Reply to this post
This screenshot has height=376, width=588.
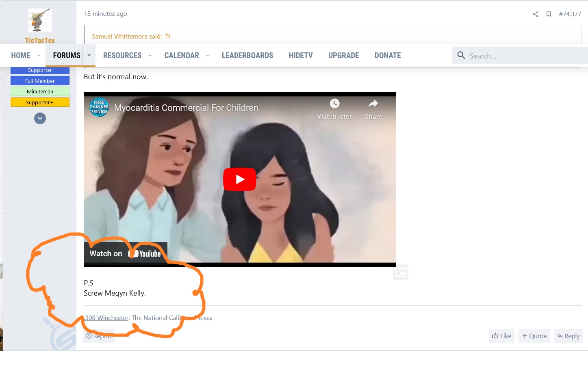(x=568, y=336)
